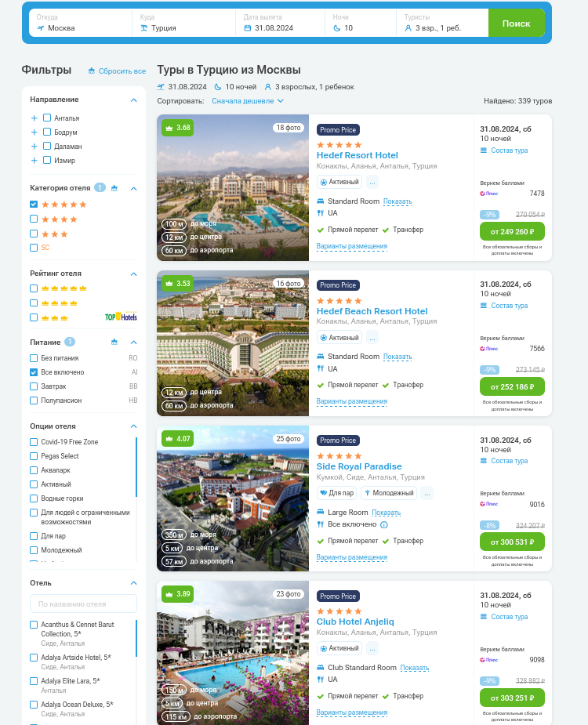Check the five-crown hotel rating checkbox

pyautogui.click(x=34, y=288)
